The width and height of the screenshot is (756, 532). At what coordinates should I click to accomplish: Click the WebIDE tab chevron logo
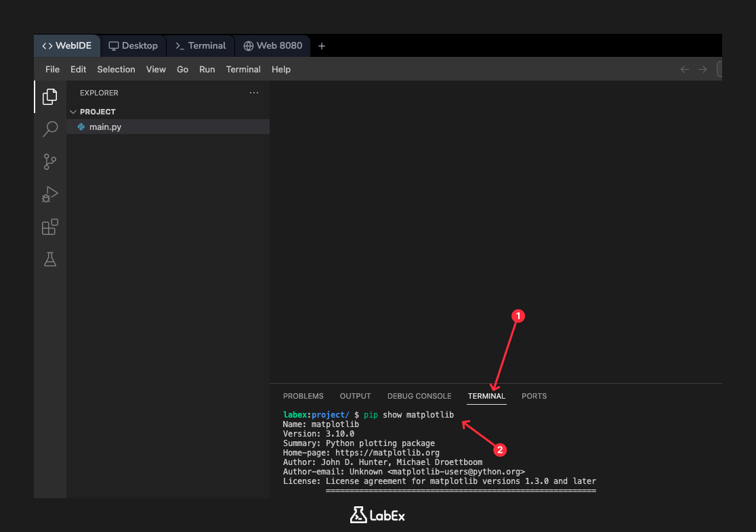tap(47, 45)
